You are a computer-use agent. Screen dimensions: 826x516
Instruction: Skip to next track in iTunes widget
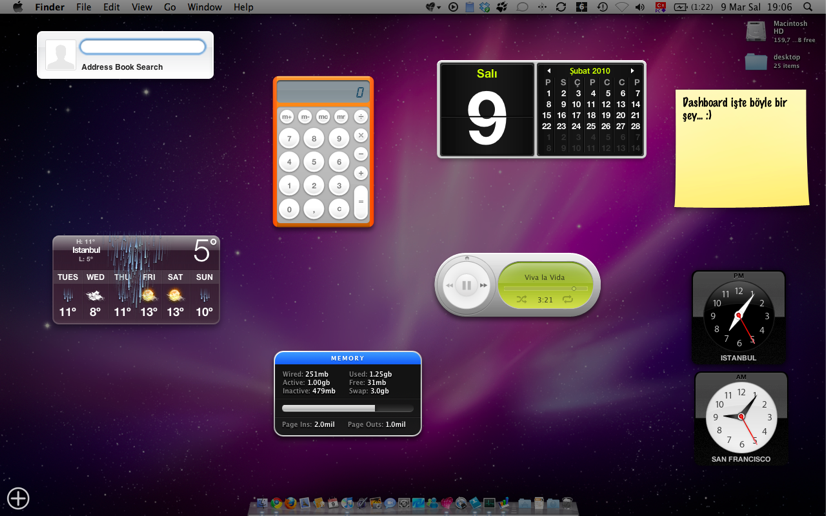484,285
